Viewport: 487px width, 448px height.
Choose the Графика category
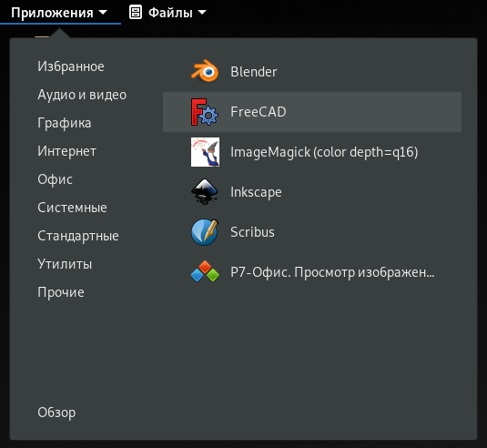tap(65, 123)
